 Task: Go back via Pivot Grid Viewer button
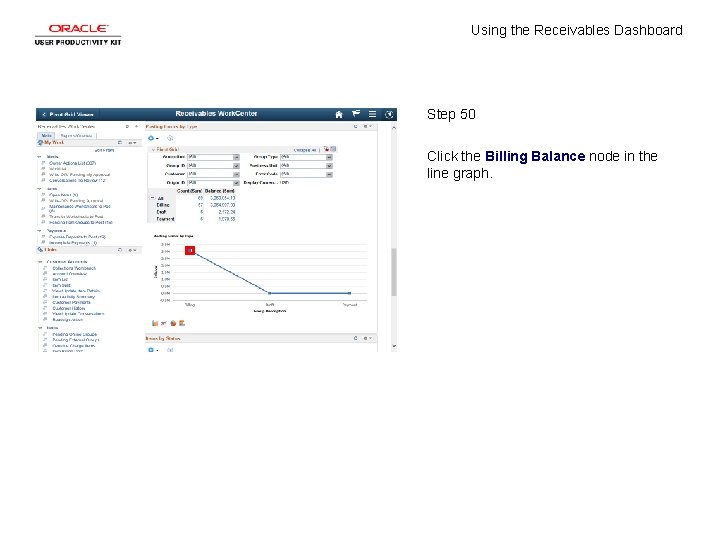pos(68,114)
